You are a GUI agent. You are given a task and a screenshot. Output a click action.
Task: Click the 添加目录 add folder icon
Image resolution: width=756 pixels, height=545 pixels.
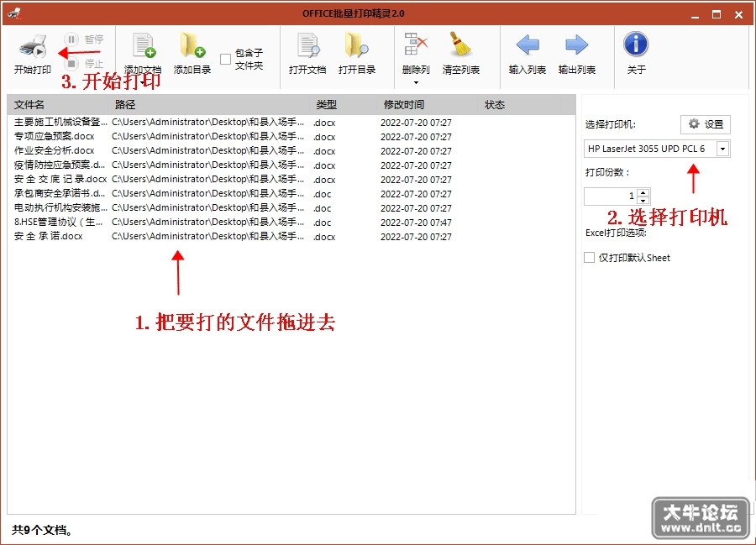(x=192, y=46)
